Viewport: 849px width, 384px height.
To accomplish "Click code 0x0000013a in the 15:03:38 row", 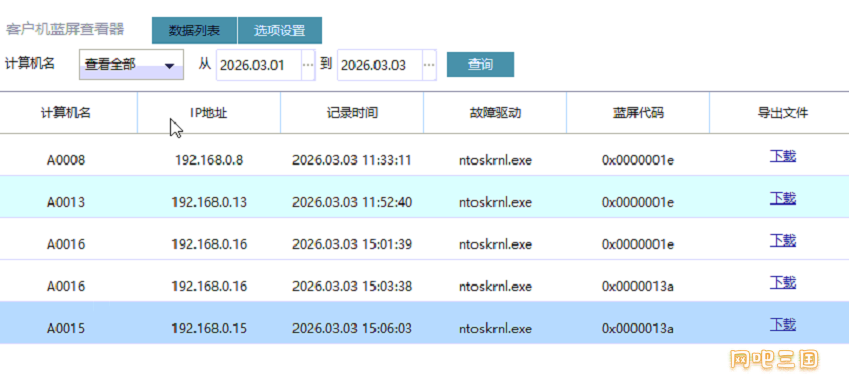I will click(638, 287).
